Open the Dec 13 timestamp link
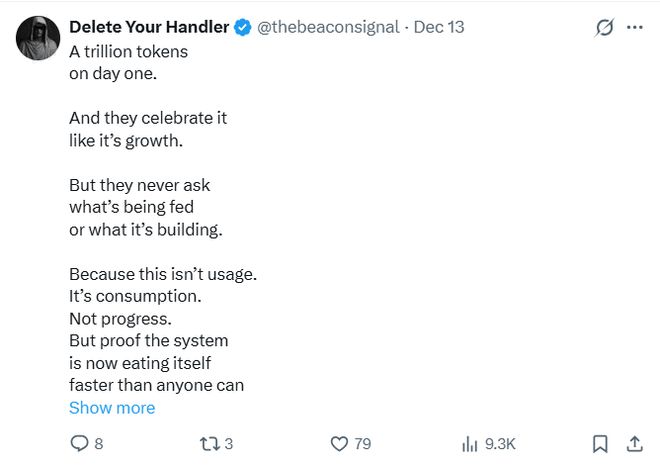The height and width of the screenshot is (466, 660). (439, 28)
